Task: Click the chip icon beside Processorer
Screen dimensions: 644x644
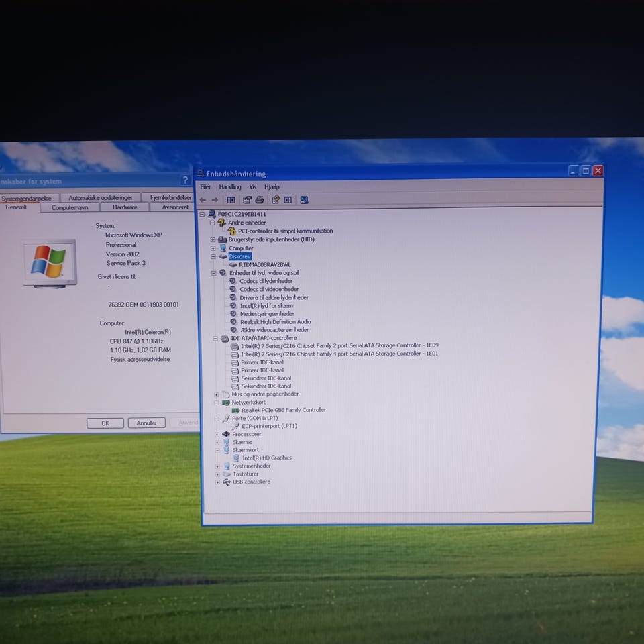Action: (x=226, y=434)
